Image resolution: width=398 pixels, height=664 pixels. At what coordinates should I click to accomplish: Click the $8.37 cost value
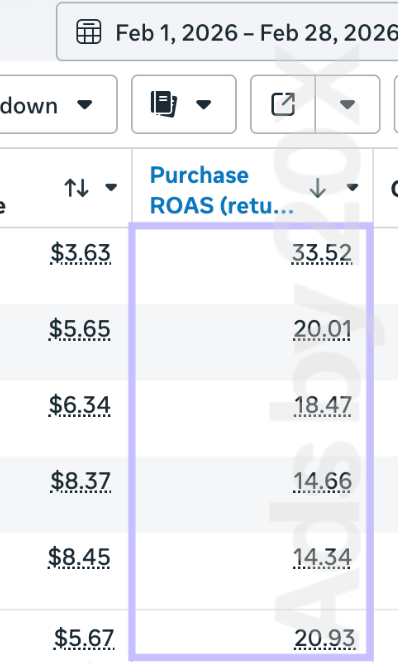(80, 481)
